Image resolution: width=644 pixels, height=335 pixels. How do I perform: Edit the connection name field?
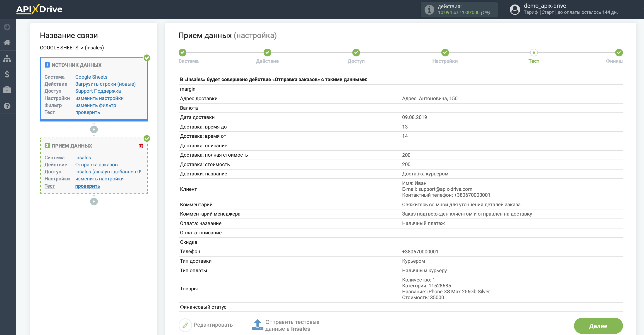[94, 48]
